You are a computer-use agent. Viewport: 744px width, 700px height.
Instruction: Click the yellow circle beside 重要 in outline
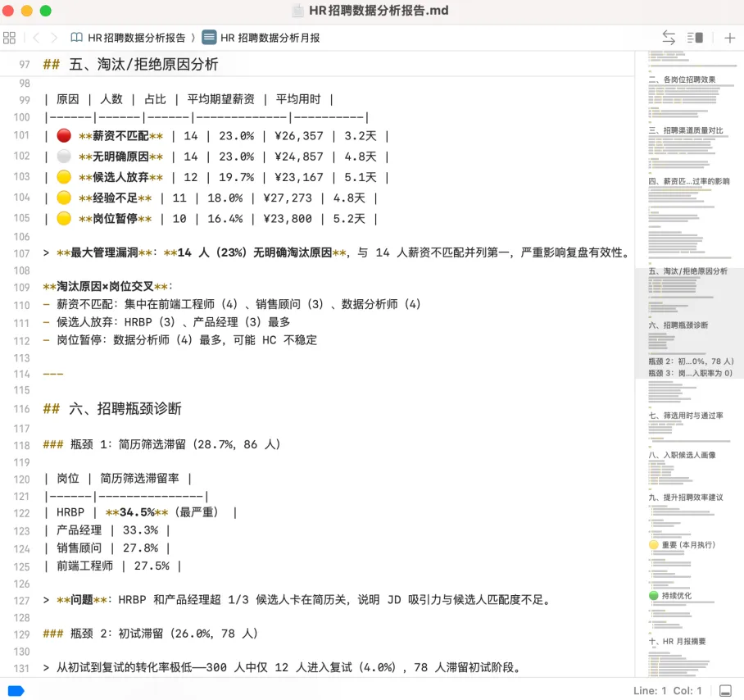pyautogui.click(x=654, y=545)
